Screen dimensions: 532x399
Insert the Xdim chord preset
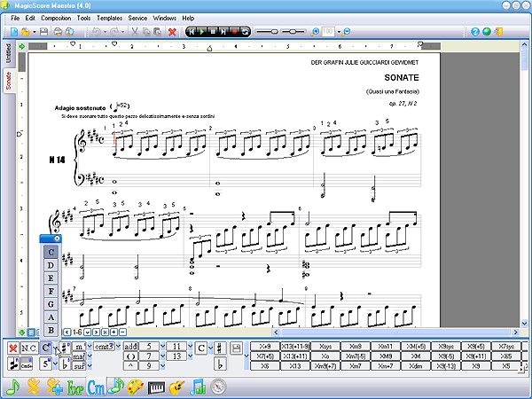416,366
